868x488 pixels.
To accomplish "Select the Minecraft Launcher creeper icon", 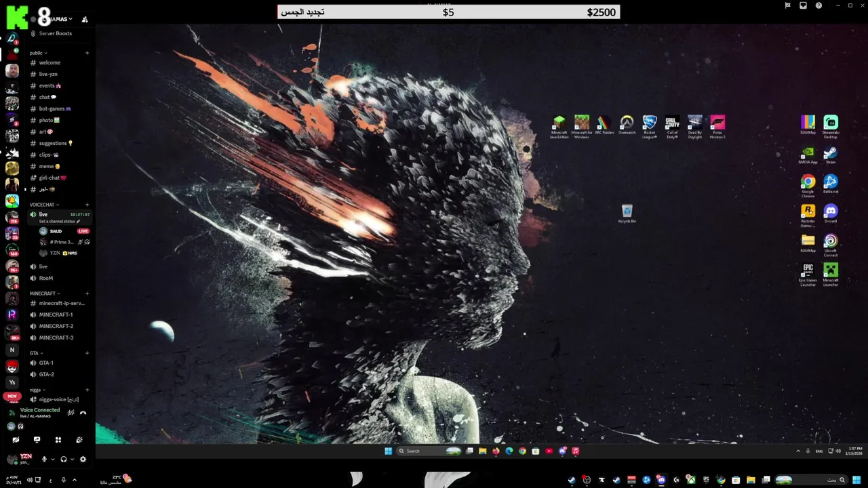I will 831,275.
